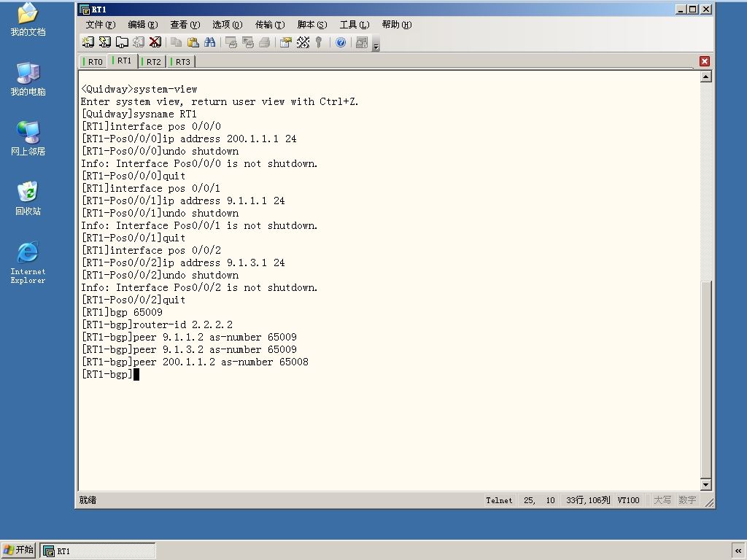Viewport: 747px width, 560px height.
Task: Open the 文件(F) menu
Action: pos(101,24)
